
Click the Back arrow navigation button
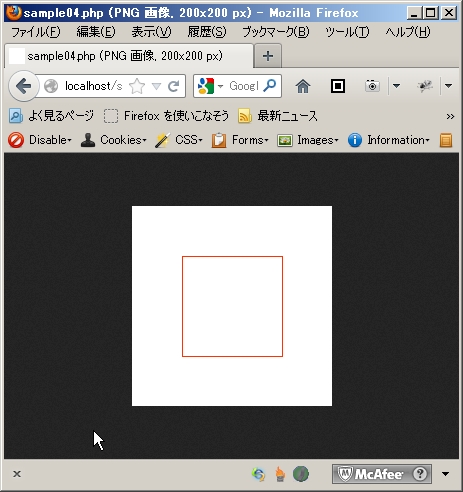click(23, 86)
